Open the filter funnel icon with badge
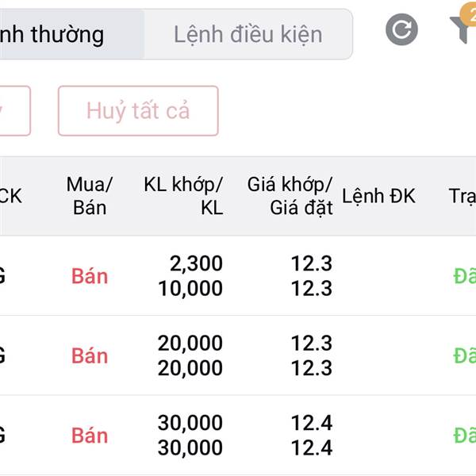The width and height of the screenshot is (476, 476). (463, 27)
